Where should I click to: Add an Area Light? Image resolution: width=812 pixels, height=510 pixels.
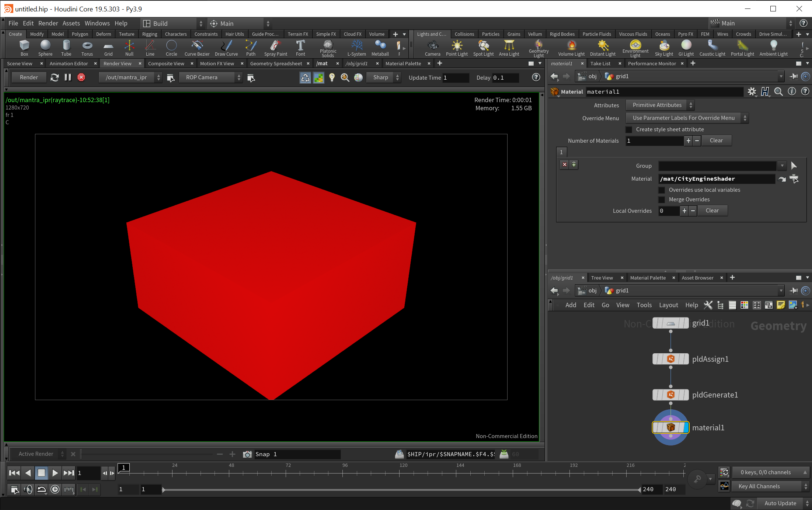click(x=509, y=48)
